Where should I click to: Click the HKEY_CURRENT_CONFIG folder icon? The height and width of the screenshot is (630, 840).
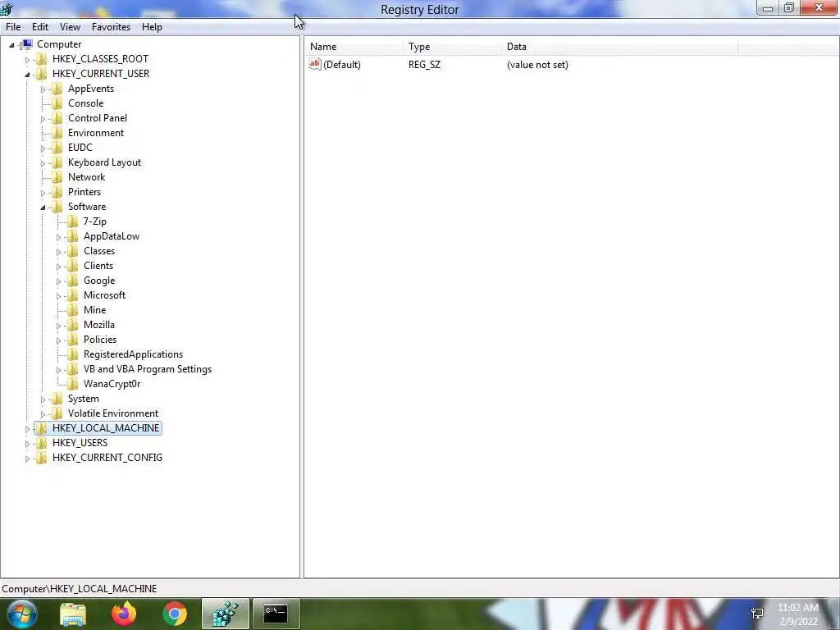pos(41,458)
